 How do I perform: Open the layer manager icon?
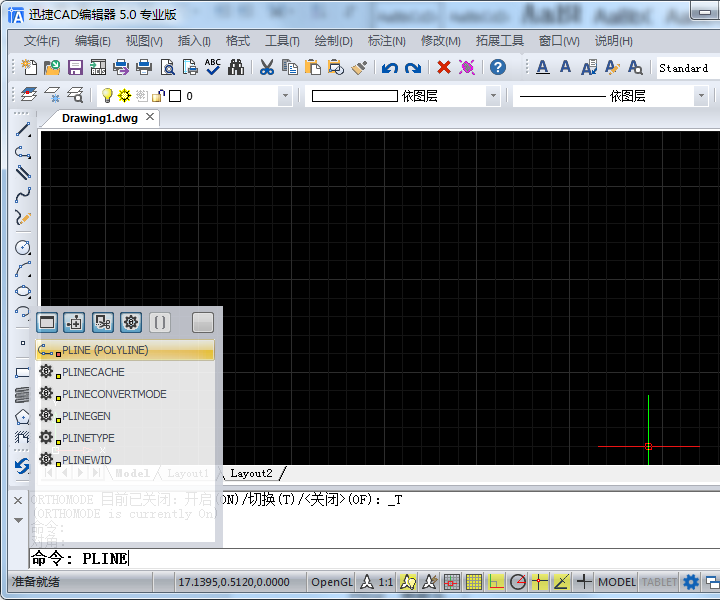click(x=29, y=95)
